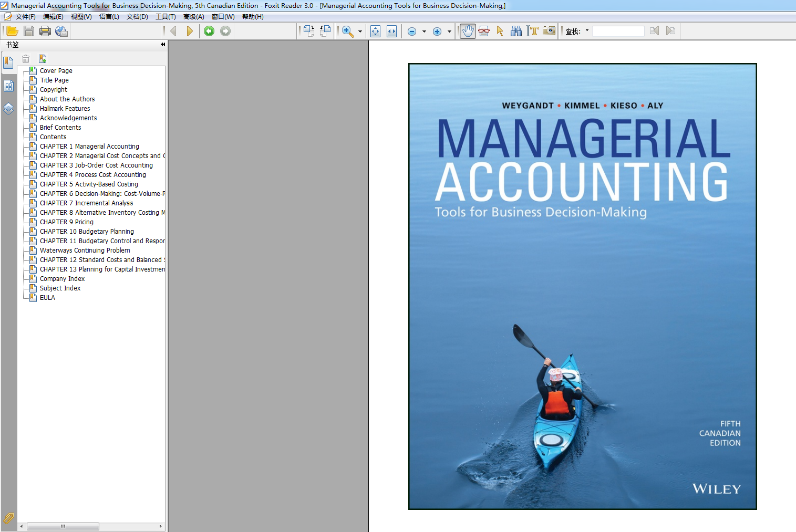
Task: Collapse the bookmarks panel with double arrow
Action: [x=163, y=45]
